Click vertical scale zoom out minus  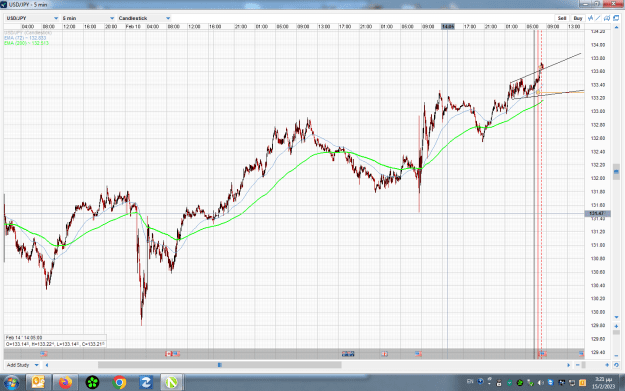(x=616, y=356)
